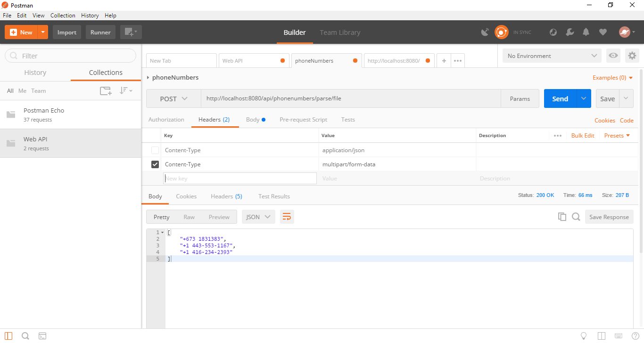The image size is (644, 343).
Task: Click the Save Response button
Action: point(609,217)
